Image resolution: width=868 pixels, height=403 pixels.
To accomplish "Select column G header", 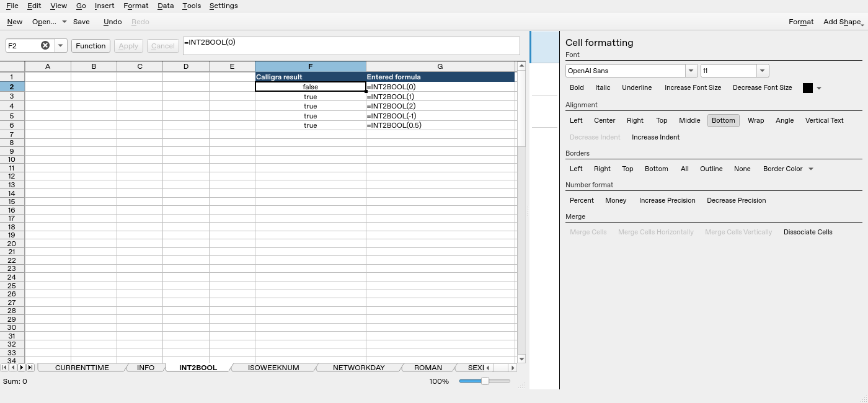I will point(440,66).
